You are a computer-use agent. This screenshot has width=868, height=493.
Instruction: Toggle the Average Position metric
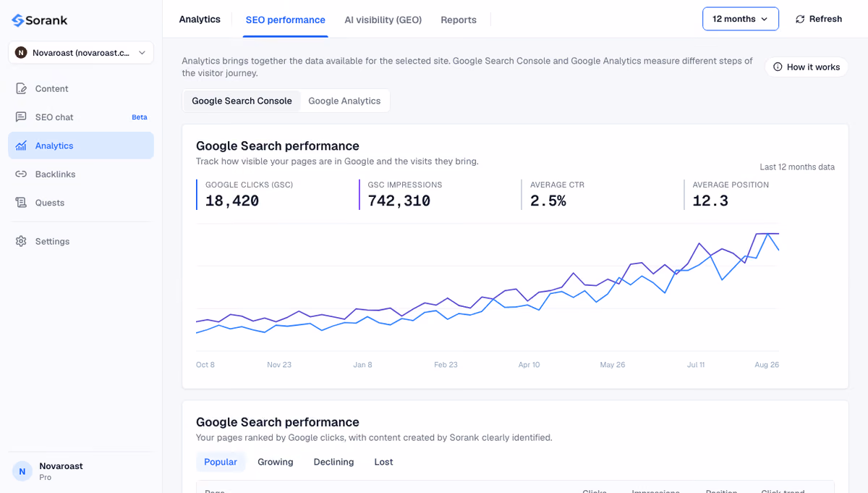[759, 195]
